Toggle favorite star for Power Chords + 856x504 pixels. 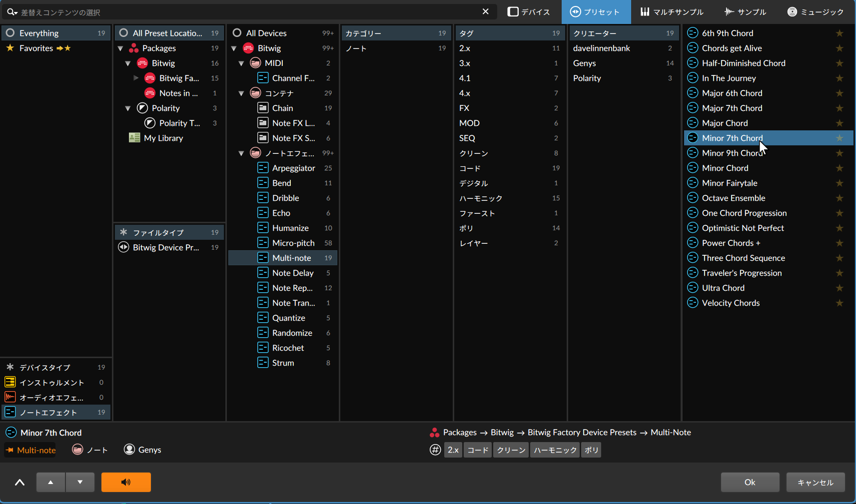tap(840, 243)
